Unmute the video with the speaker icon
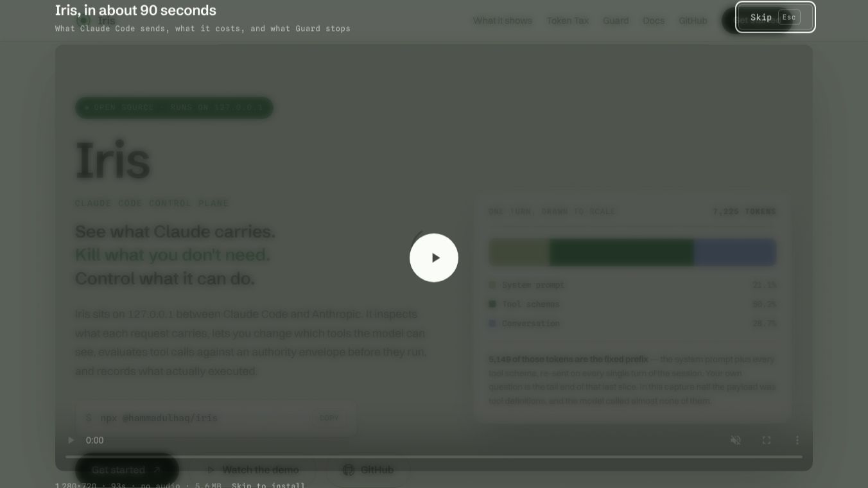 736,440
